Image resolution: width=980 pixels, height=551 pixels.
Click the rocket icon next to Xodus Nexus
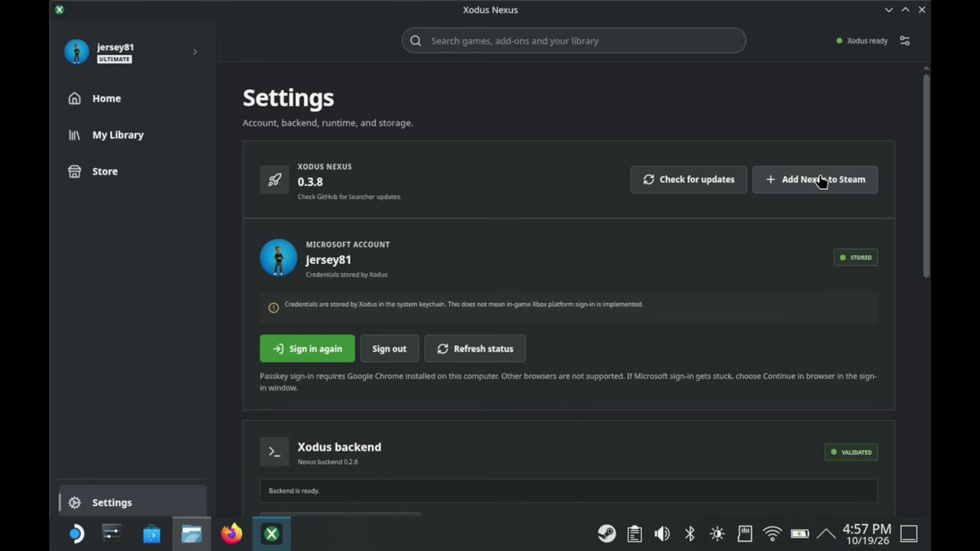pos(274,180)
